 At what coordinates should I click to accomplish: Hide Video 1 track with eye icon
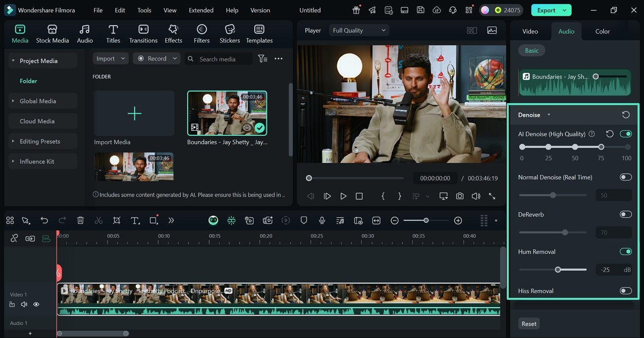pyautogui.click(x=36, y=304)
